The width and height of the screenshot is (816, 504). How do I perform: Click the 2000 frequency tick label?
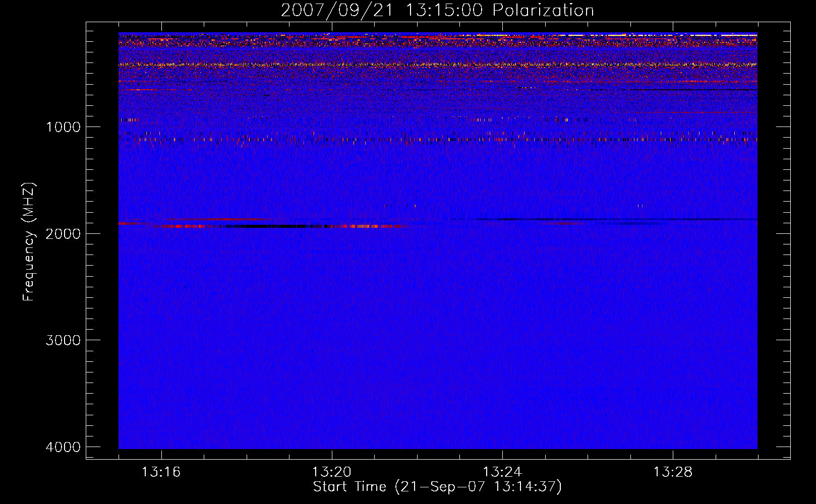[x=64, y=233]
